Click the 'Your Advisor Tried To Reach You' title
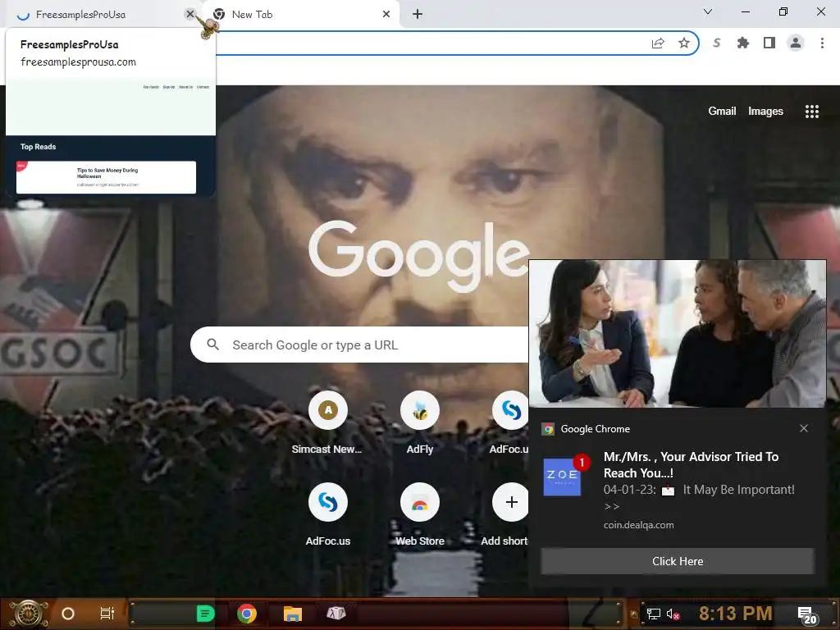The height and width of the screenshot is (630, 840). pos(691,465)
